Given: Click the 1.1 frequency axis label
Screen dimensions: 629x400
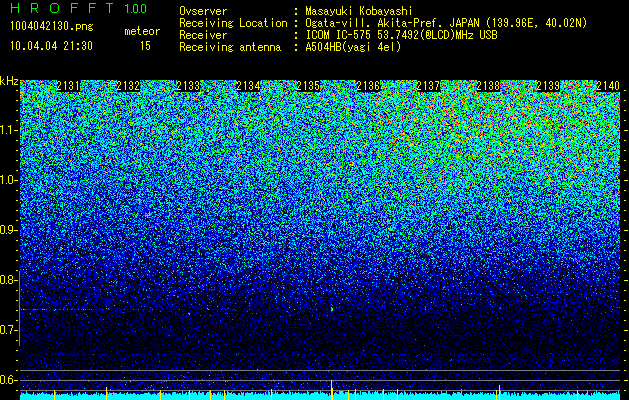Looking at the screenshot, I should coord(8,130).
